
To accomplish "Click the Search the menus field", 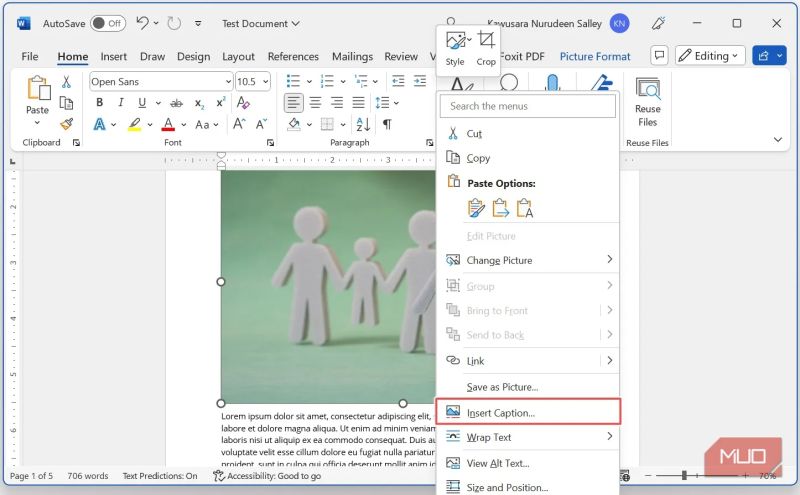I will point(528,106).
